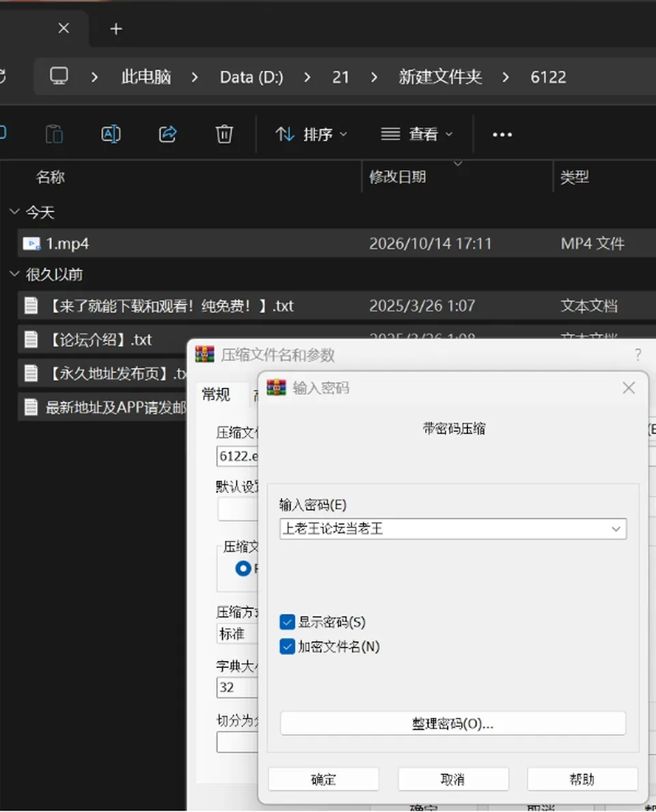Click the question mark help in 压缩文件名和参数
The image size is (656, 812).
point(638,354)
